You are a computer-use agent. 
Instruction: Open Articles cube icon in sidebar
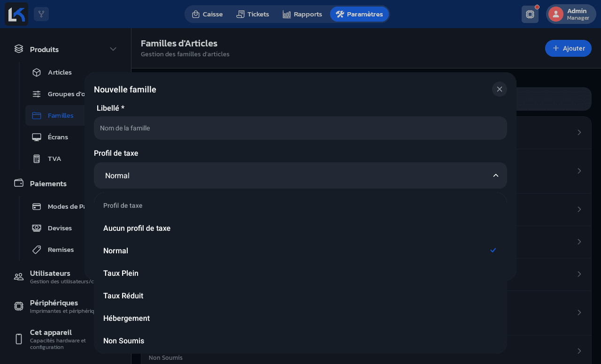37,72
